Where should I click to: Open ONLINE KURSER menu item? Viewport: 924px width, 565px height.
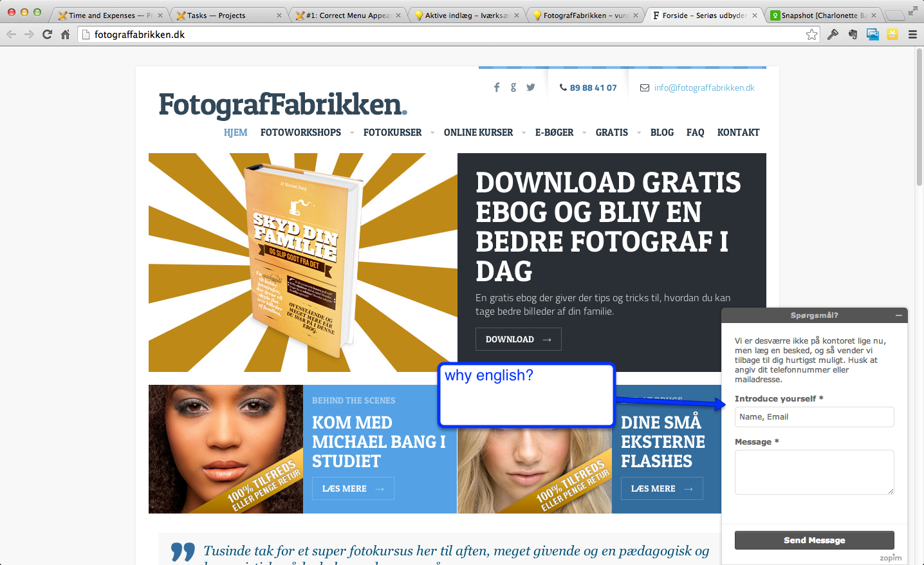tap(478, 133)
